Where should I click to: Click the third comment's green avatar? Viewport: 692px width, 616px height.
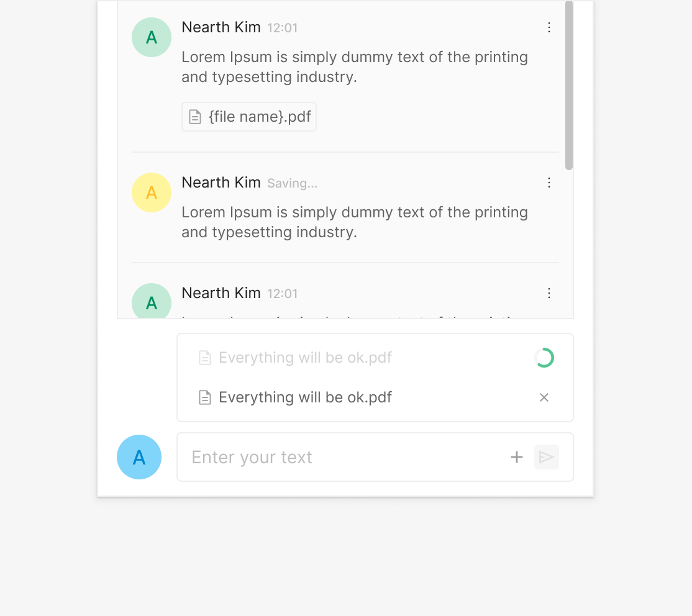[152, 302]
